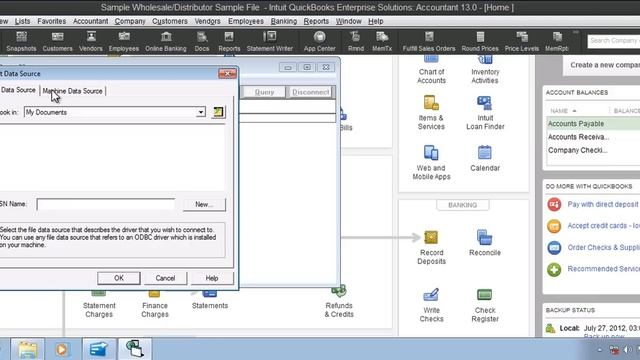The image size is (640, 360).
Task: Open Web and Mobile Apps
Action: (431, 162)
